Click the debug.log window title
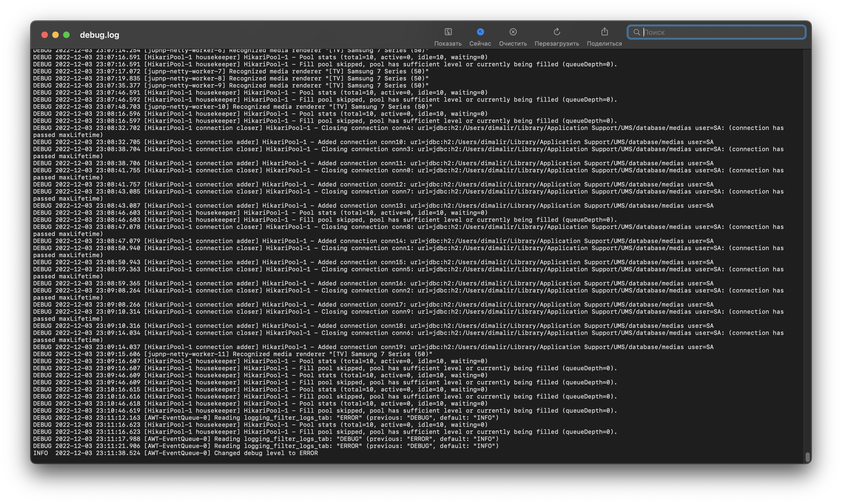Viewport: 842px width, 504px height. tap(99, 35)
